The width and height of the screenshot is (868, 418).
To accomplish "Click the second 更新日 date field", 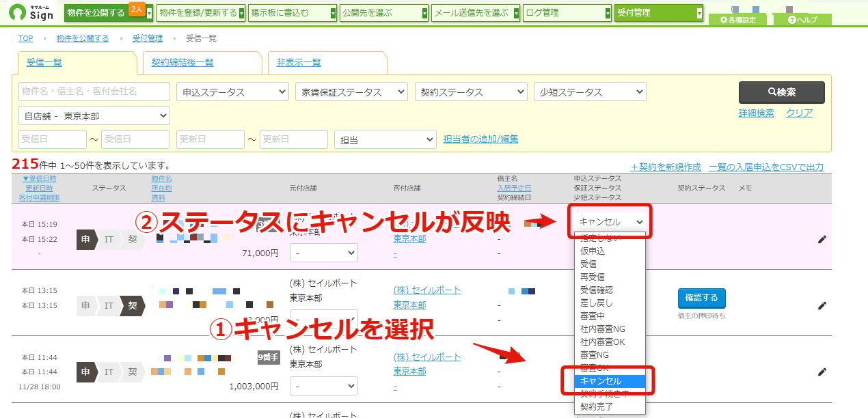I will point(293,139).
